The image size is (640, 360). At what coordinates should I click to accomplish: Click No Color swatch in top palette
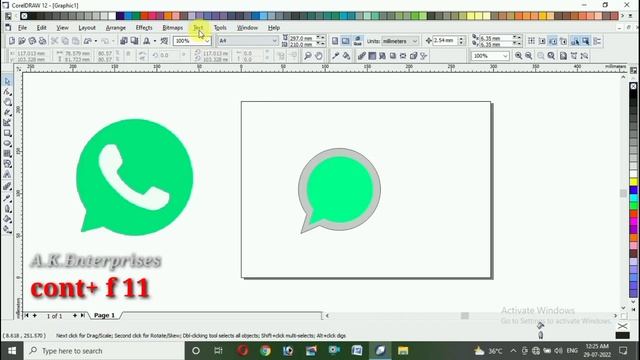click(x=24, y=16)
